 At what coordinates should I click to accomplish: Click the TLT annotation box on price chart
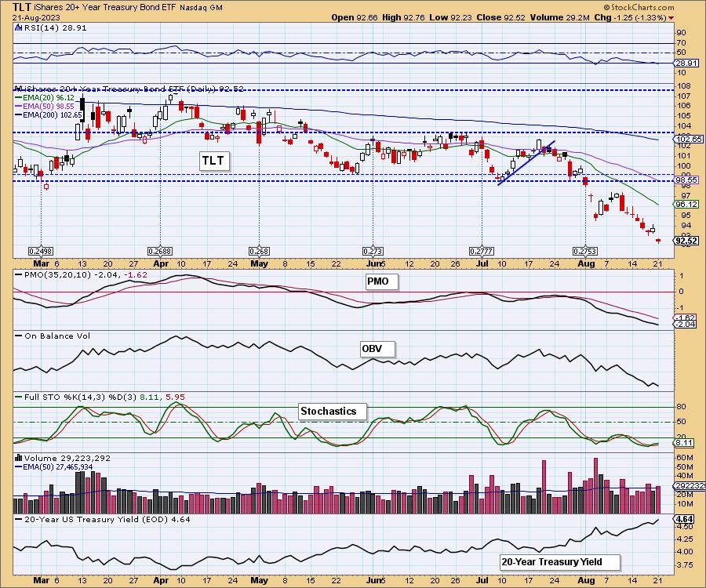[x=213, y=161]
